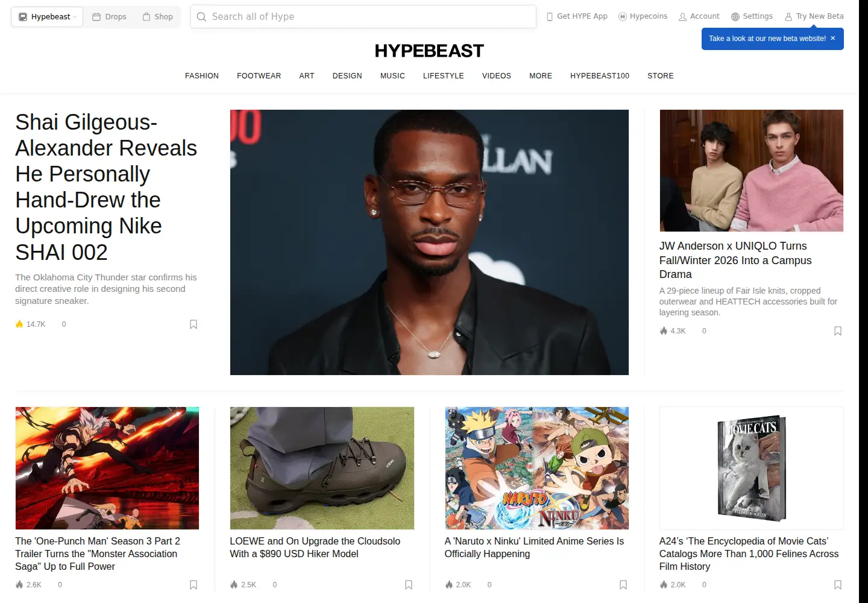
Task: Switch to the Drops tab
Action: [x=109, y=17]
